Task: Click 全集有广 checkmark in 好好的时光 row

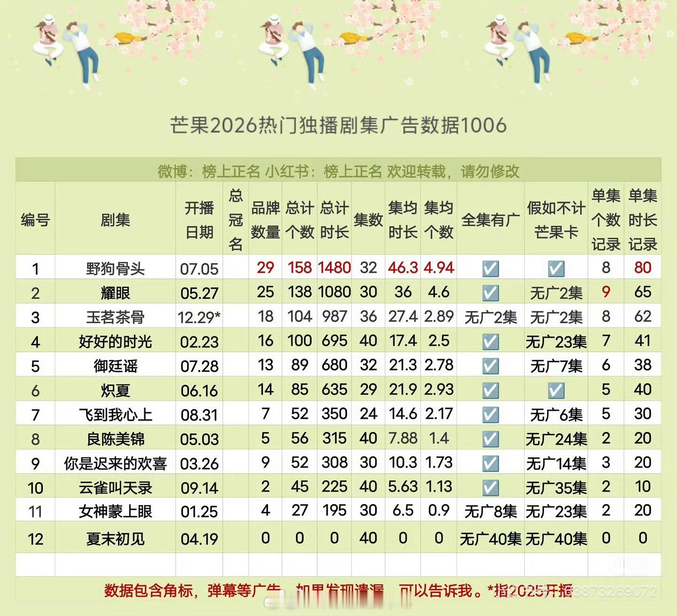Action: pyautogui.click(x=490, y=341)
